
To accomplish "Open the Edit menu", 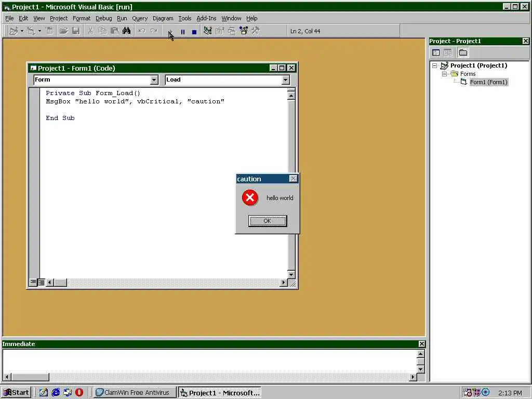I will coord(23,18).
